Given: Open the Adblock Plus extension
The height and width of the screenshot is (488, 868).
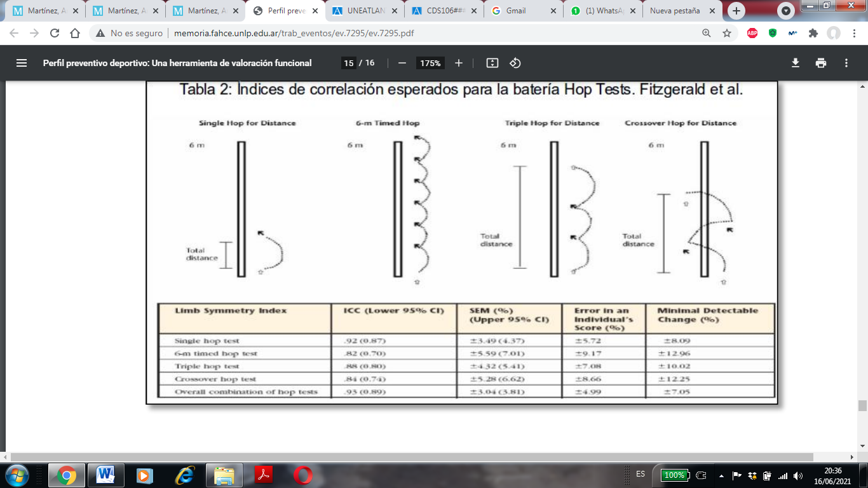Looking at the screenshot, I should tap(752, 33).
